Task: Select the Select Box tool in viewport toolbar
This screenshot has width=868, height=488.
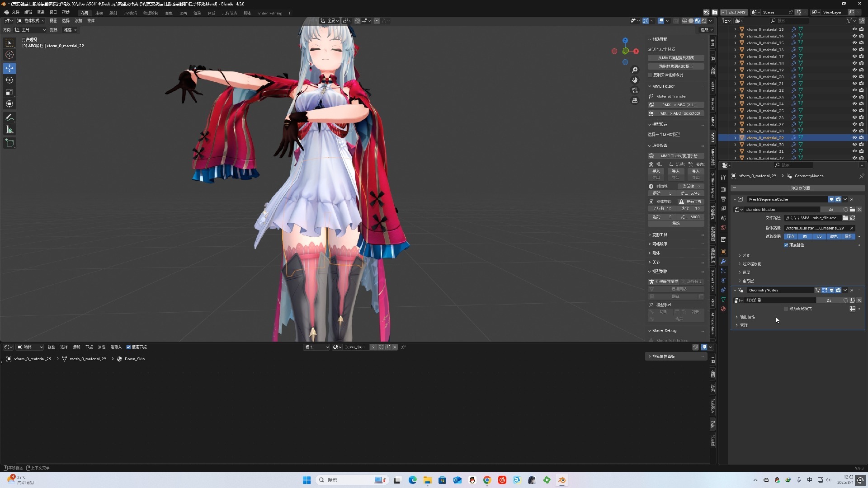Action: coord(9,43)
